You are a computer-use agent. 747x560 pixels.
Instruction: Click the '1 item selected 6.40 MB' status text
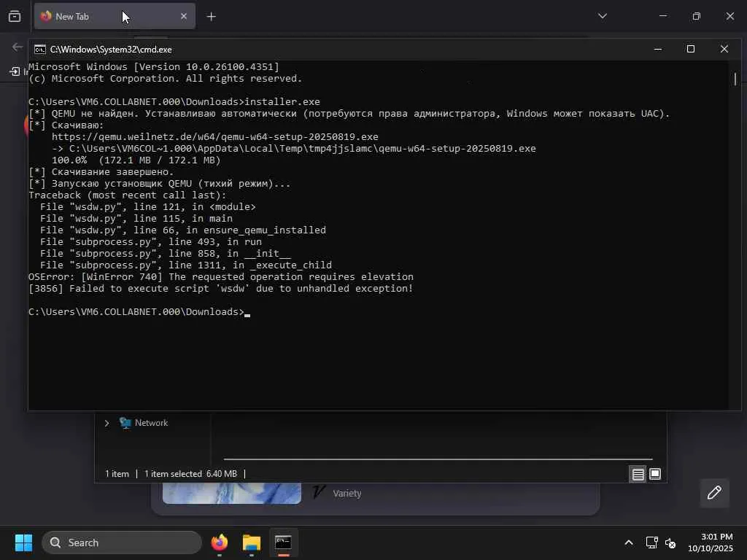tap(190, 474)
